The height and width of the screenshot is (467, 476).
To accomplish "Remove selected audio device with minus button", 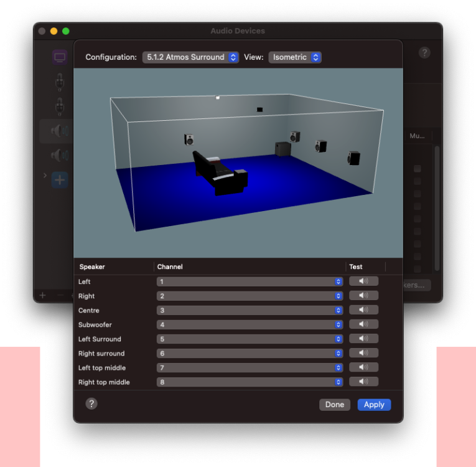I will (x=60, y=295).
